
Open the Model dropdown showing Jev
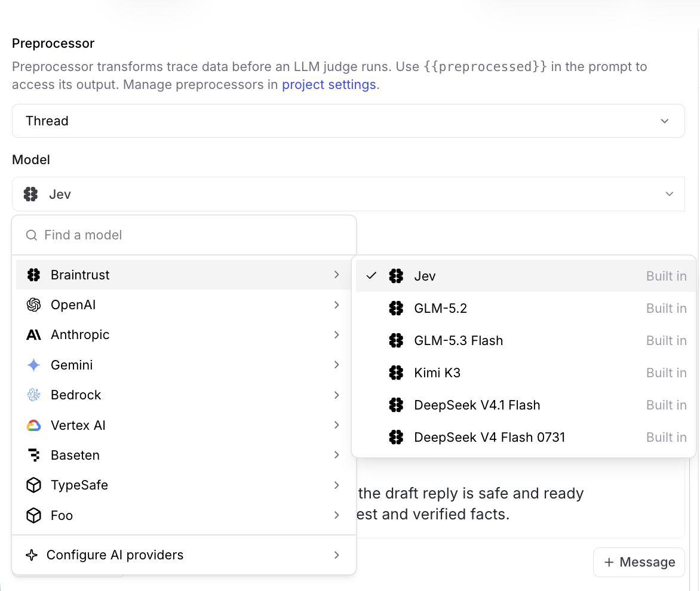[348, 194]
